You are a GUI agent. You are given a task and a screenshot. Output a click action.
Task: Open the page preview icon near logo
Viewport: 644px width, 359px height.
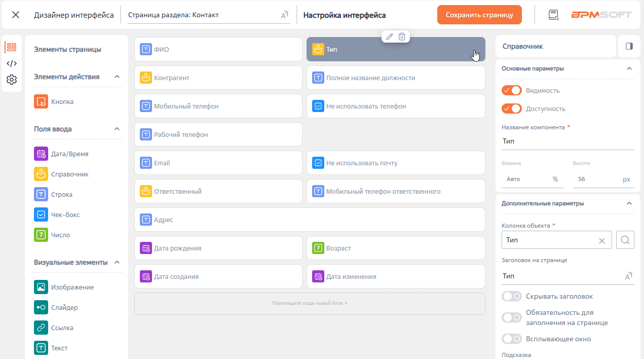pos(553,15)
